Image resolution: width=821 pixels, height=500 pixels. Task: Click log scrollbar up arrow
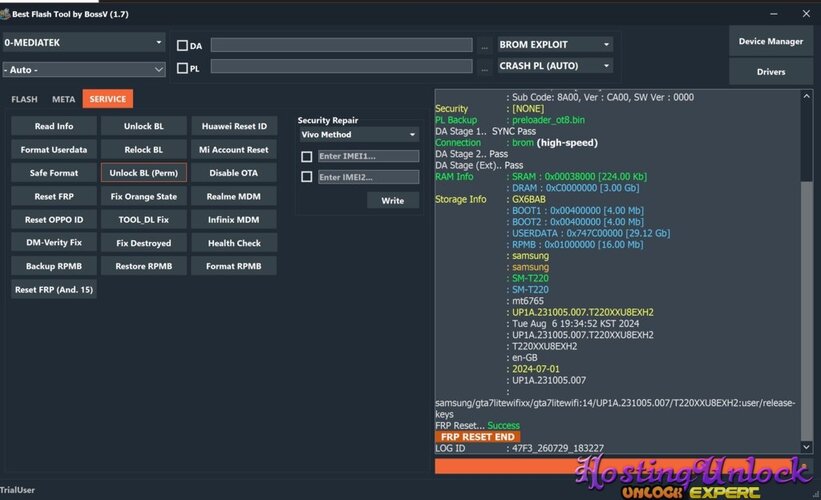point(806,96)
